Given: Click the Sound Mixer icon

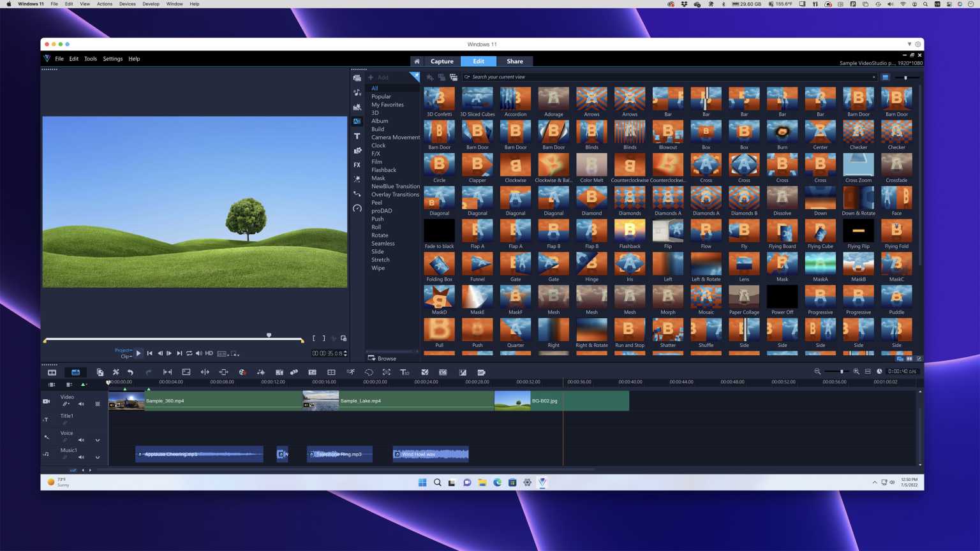Looking at the screenshot, I should pyautogui.click(x=260, y=372).
